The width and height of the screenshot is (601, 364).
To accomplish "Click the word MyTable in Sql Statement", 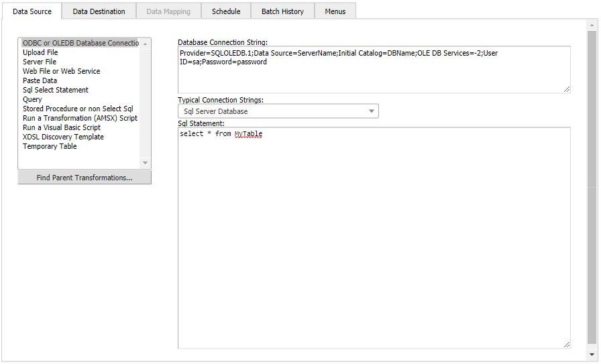I will (x=248, y=133).
